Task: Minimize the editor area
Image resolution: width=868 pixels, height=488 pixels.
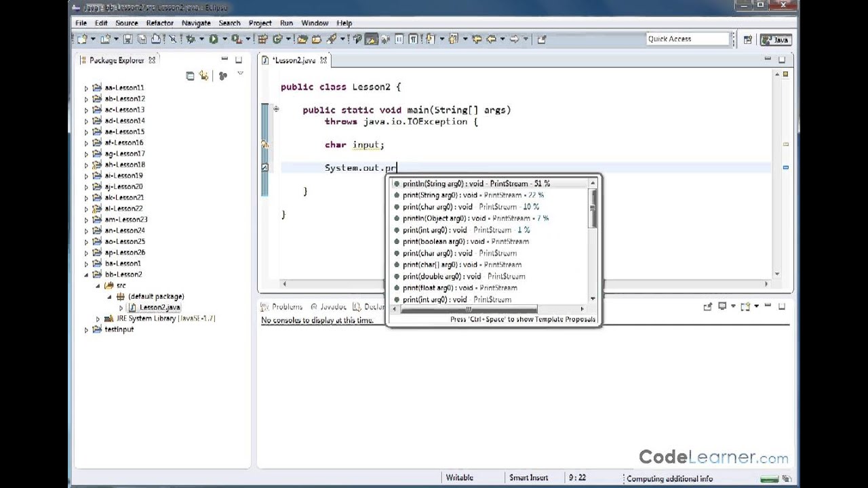Action: point(768,60)
